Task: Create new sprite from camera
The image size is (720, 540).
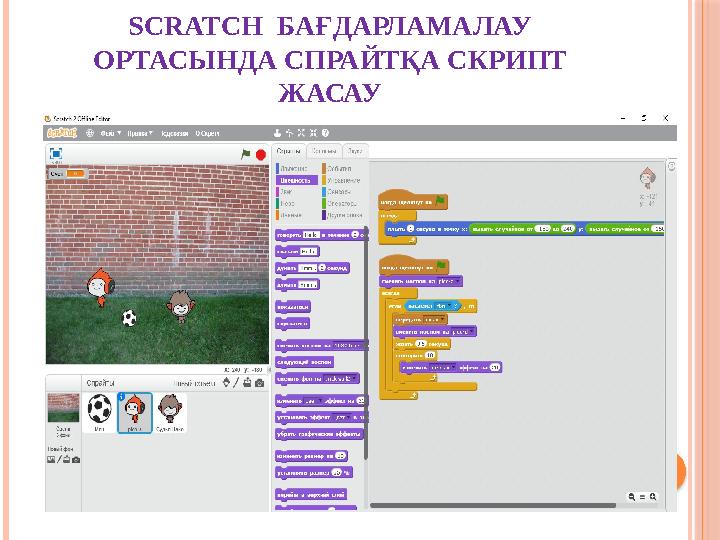Action: [260, 382]
